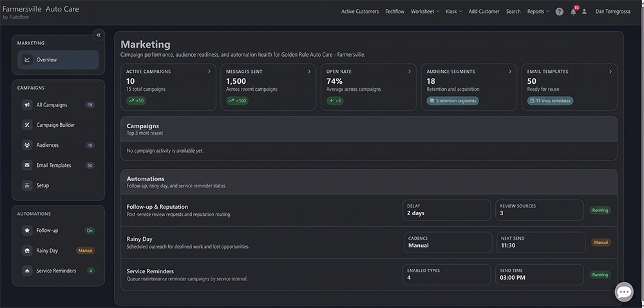644x308 pixels.
Task: Click the Audiences count badge 10
Action: tap(90, 145)
